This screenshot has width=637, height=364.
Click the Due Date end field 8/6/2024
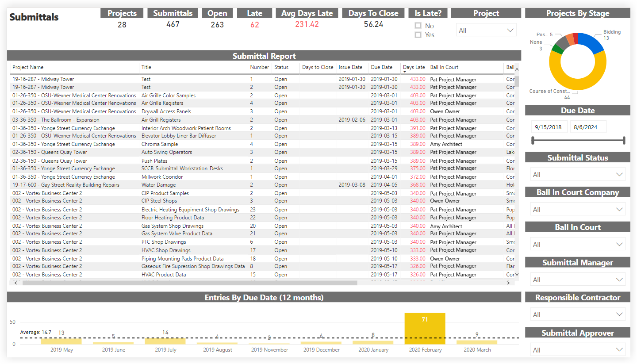click(588, 127)
